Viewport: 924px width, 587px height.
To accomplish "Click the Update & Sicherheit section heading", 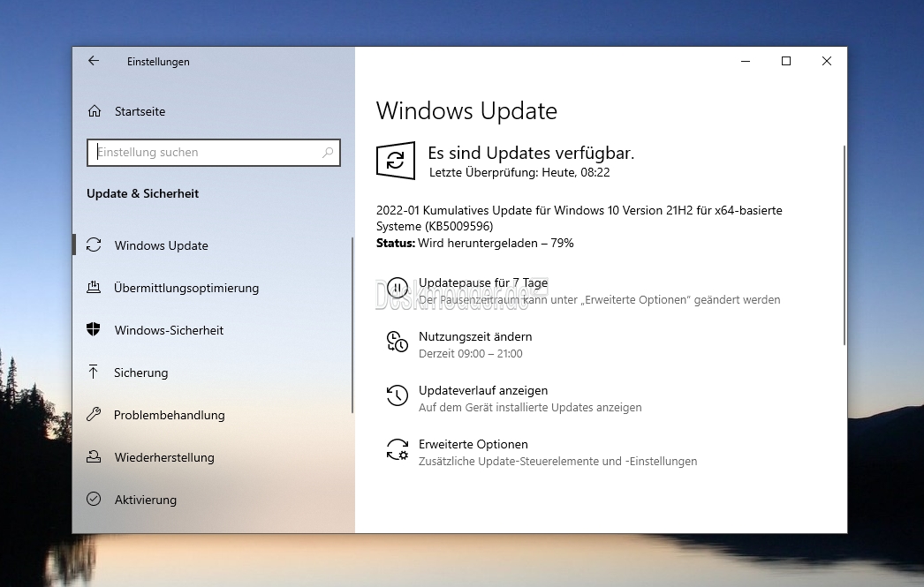I will (142, 193).
